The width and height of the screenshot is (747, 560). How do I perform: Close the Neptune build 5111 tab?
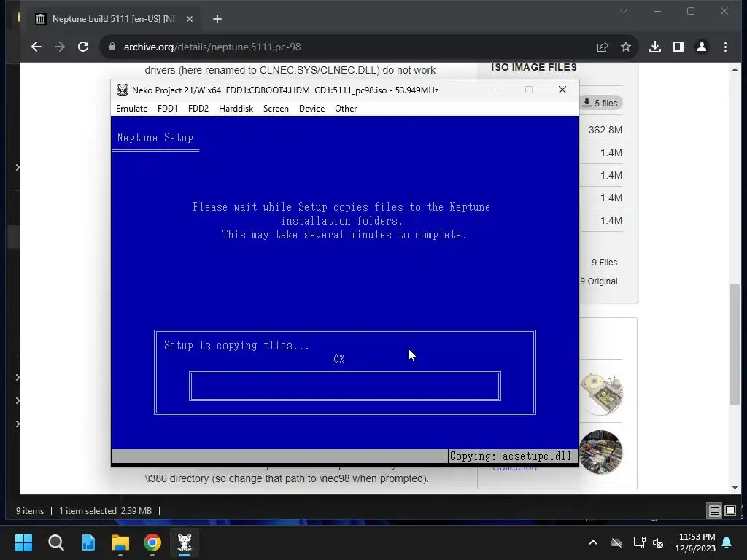click(190, 19)
